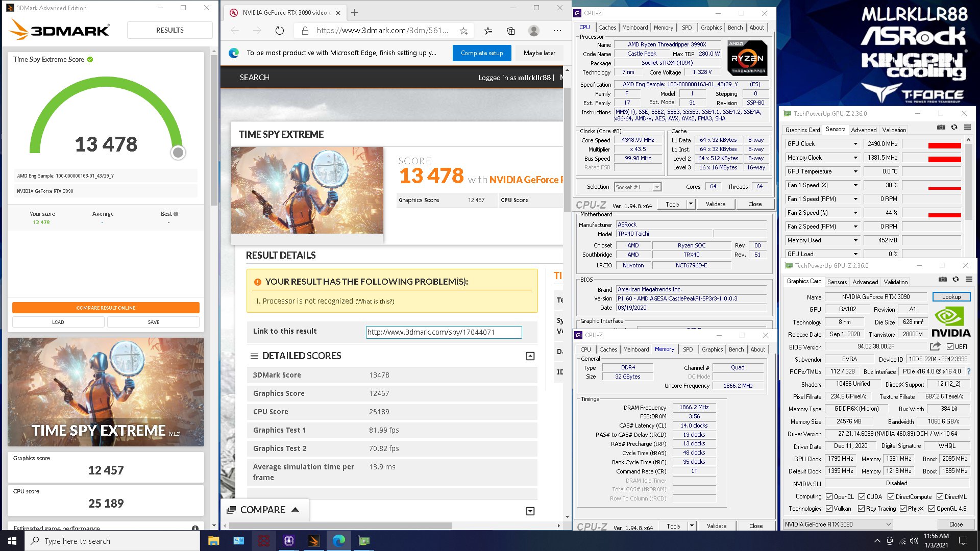This screenshot has width=980, height=551.
Task: Refresh sensors in GPU-Z sensors window
Action: 954,127
